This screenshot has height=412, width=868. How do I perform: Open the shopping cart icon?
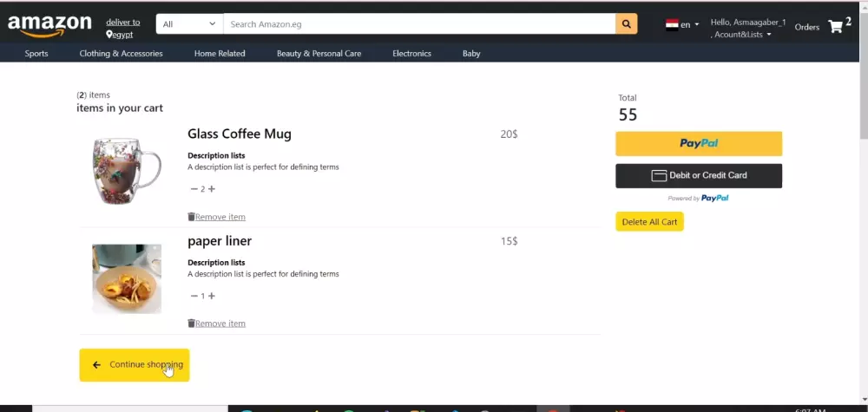tap(835, 26)
